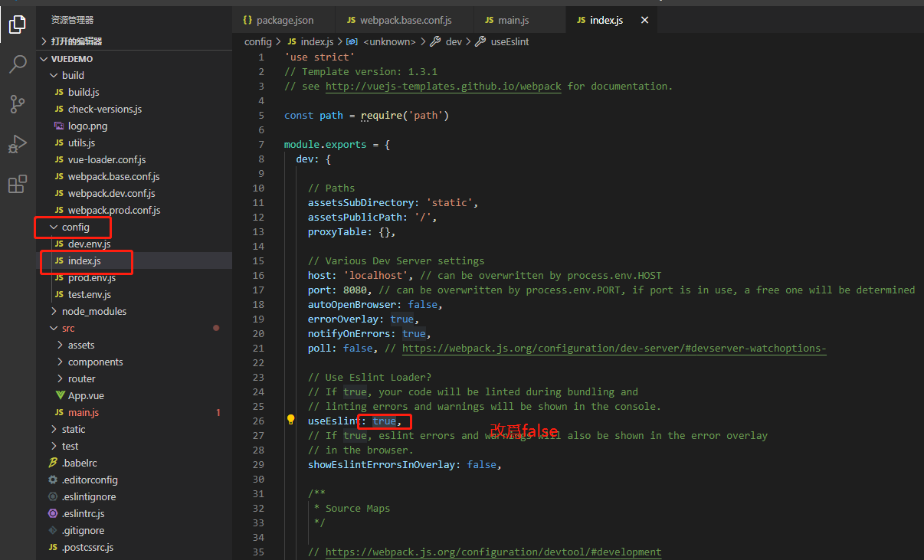Image resolution: width=924 pixels, height=560 pixels.
Task: Click the true value on useEslint line
Action: pos(384,421)
